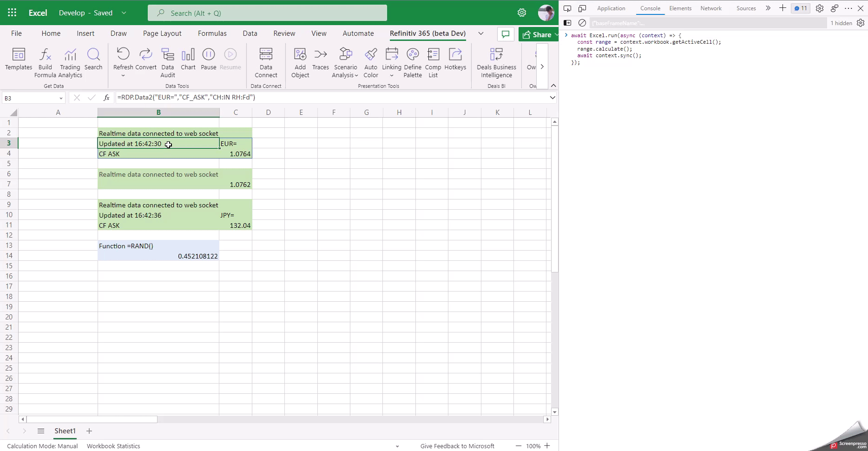Open Give Feedback to Microsoft
This screenshot has height=451, width=868.
click(457, 446)
